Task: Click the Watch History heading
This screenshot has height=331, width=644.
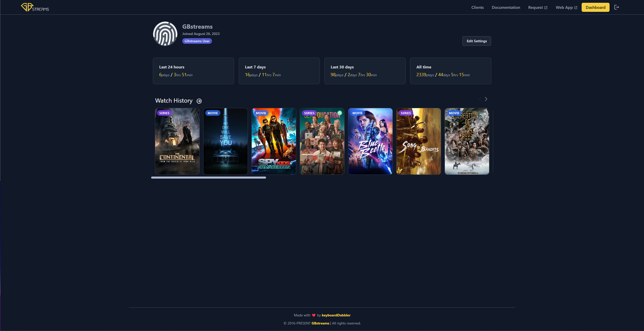Action: point(174,101)
